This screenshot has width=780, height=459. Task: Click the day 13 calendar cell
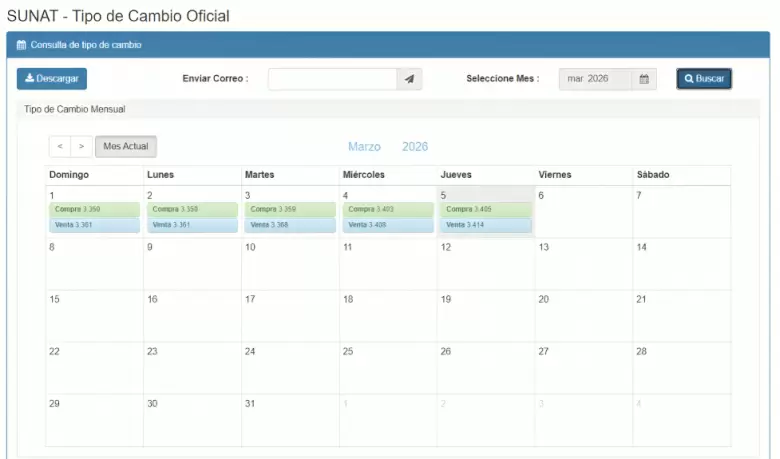pyautogui.click(x=583, y=264)
